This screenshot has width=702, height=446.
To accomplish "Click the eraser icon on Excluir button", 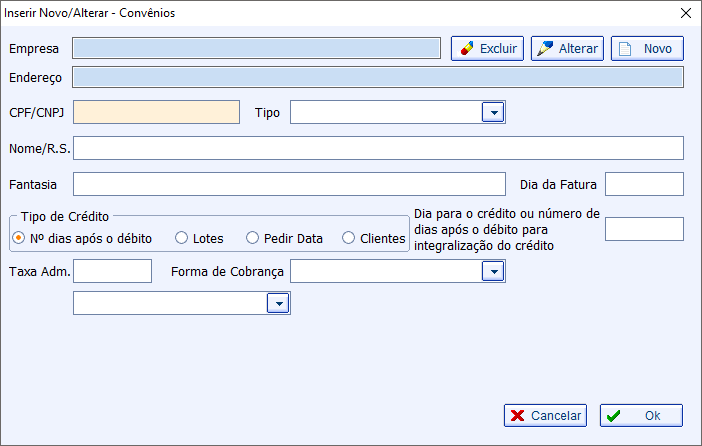I will (x=467, y=48).
